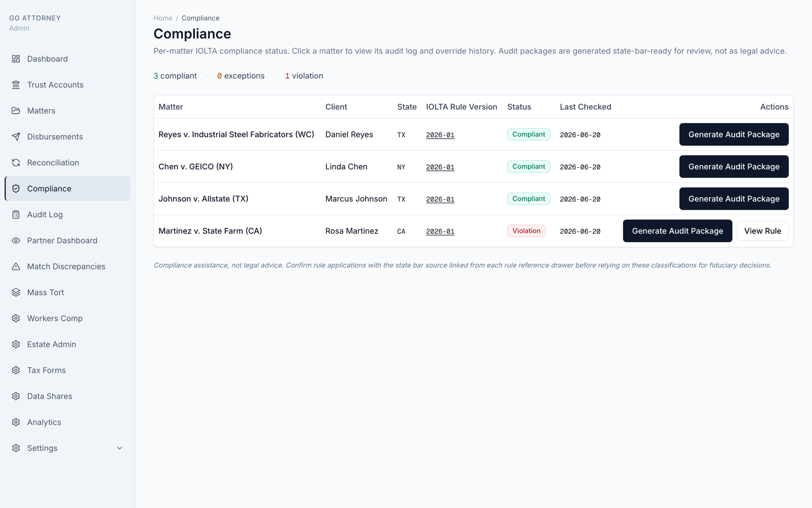Image resolution: width=812 pixels, height=508 pixels.
Task: Click client name Rosa Martinez
Action: [352, 231]
